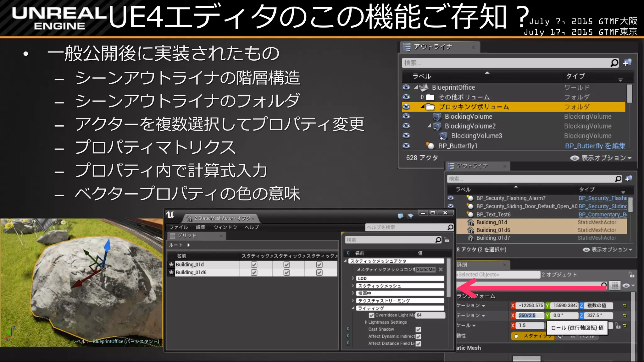Expand the 描画中 category

(353, 293)
